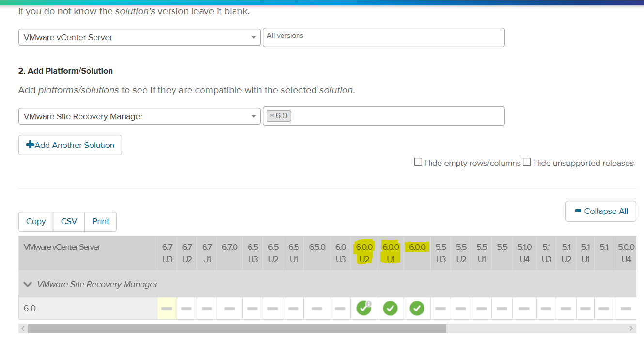The height and width of the screenshot is (344, 644).
Task: Click the 6.5.0 column header
Action: coord(317,253)
